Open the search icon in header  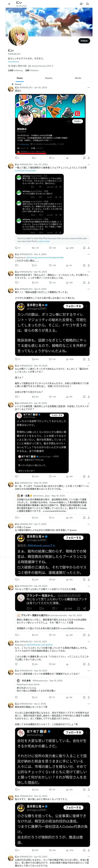pyautogui.click(x=88, y=4)
